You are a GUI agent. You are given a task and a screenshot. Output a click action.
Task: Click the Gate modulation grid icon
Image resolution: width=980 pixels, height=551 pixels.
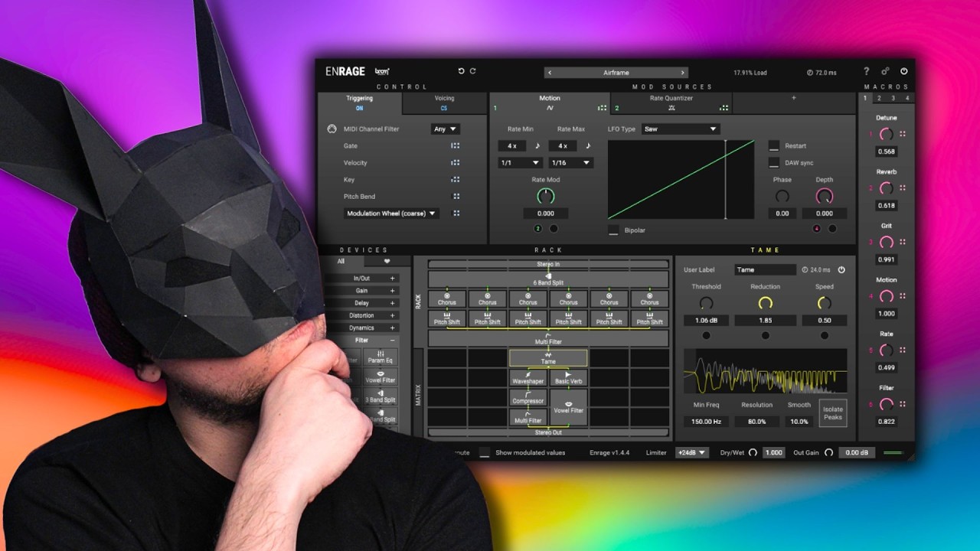pos(456,145)
